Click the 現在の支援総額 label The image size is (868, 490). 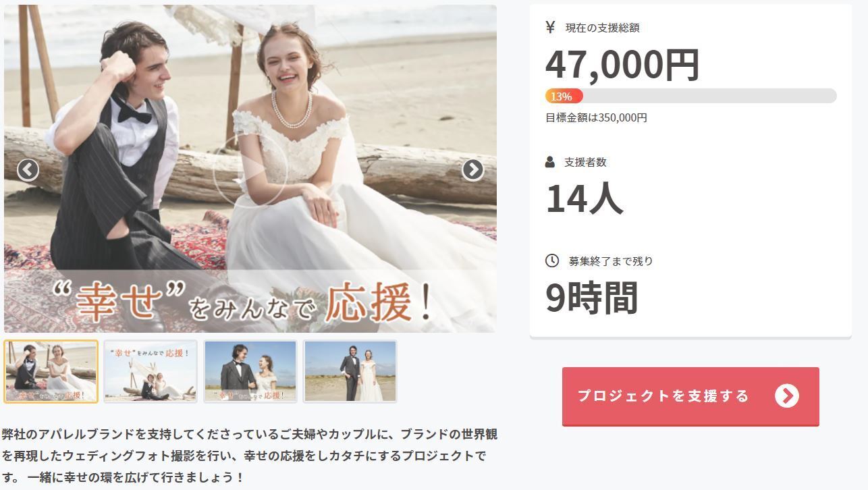point(602,28)
